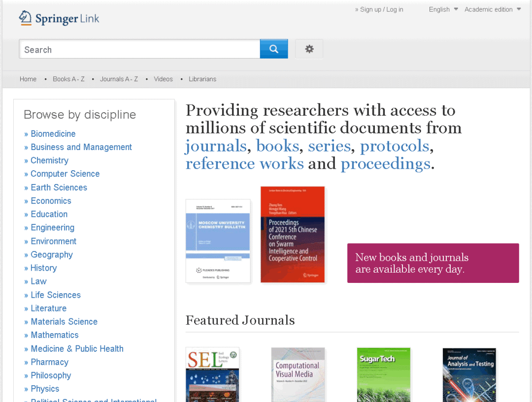Open Moscow University Chemistry Bulletin cover
532x402 pixels.
218,241
